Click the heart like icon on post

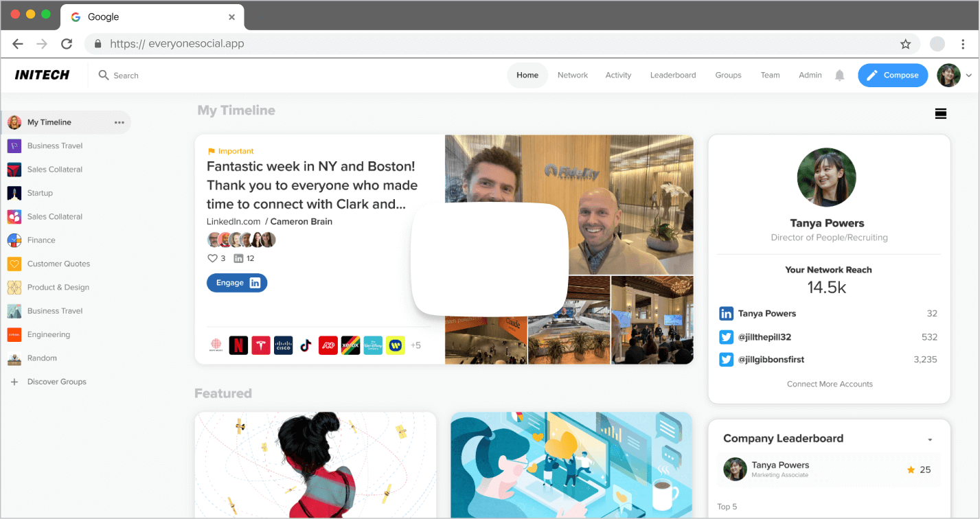pos(212,258)
